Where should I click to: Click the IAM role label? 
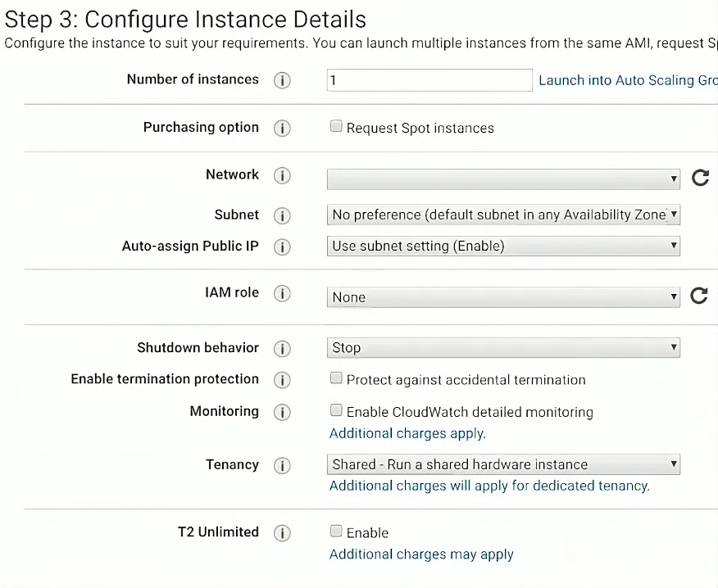[x=232, y=292]
